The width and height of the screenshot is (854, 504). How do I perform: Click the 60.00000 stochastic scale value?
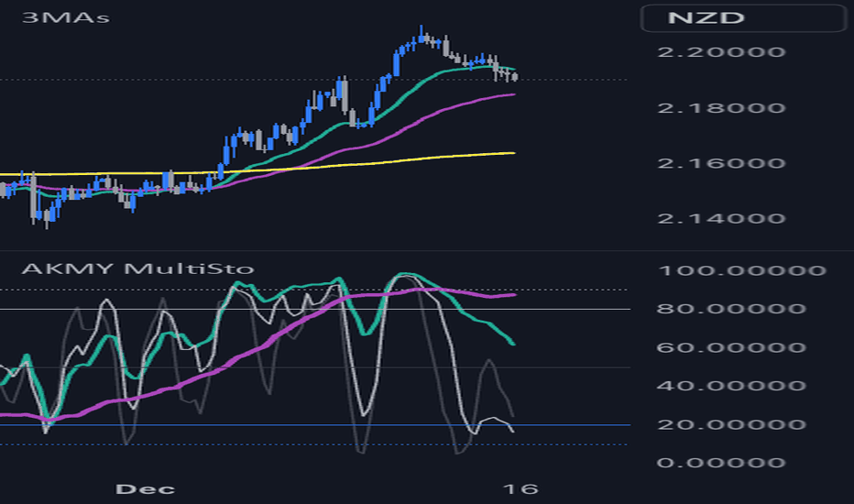click(731, 347)
